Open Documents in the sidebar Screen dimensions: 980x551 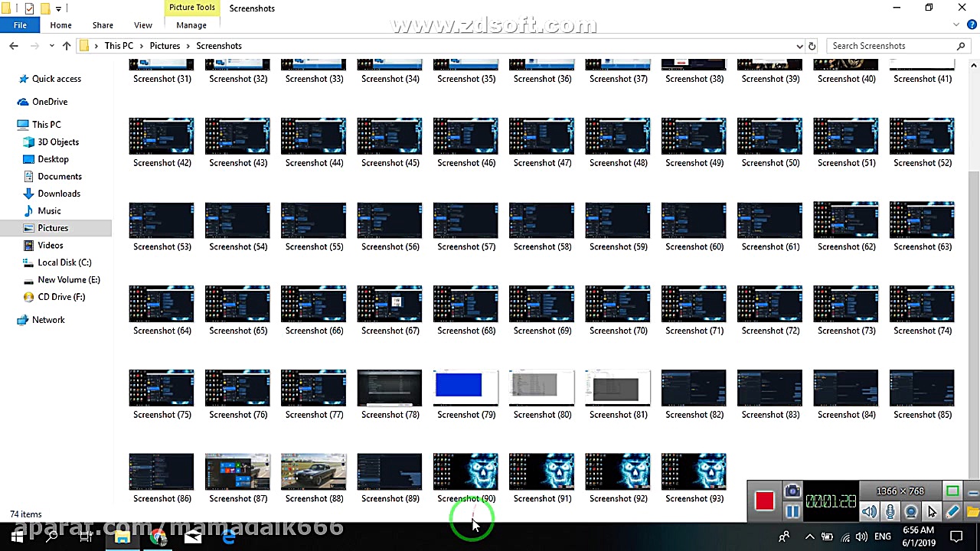tap(60, 177)
